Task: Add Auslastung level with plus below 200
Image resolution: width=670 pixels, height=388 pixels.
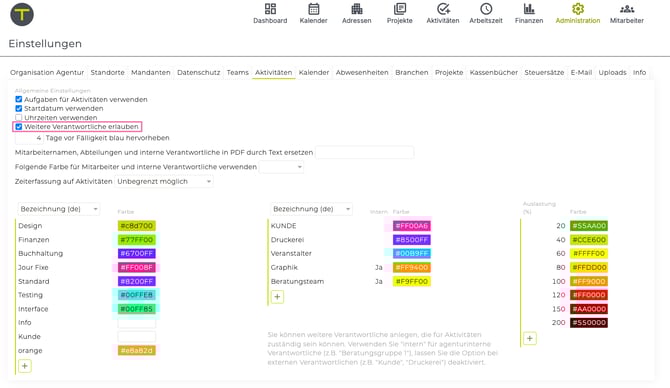Action: (x=530, y=338)
